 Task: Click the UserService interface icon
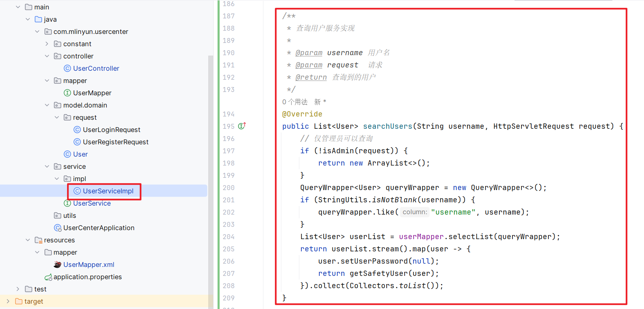coord(67,203)
